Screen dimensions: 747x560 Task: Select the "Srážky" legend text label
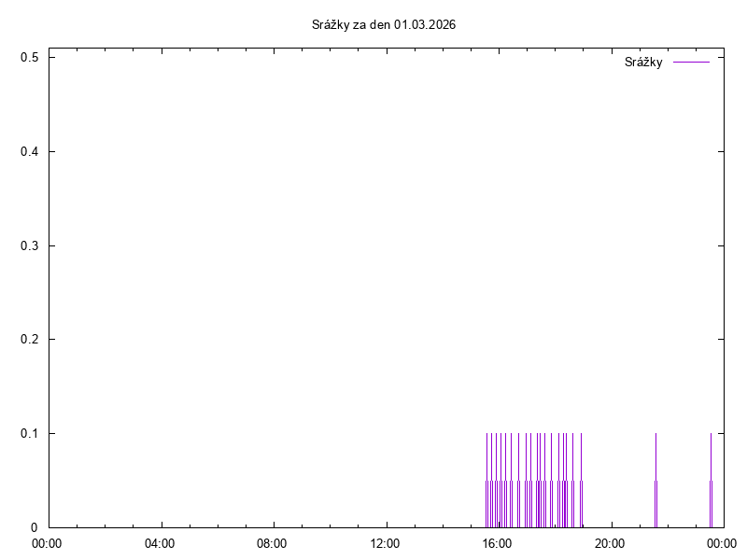pos(643,63)
